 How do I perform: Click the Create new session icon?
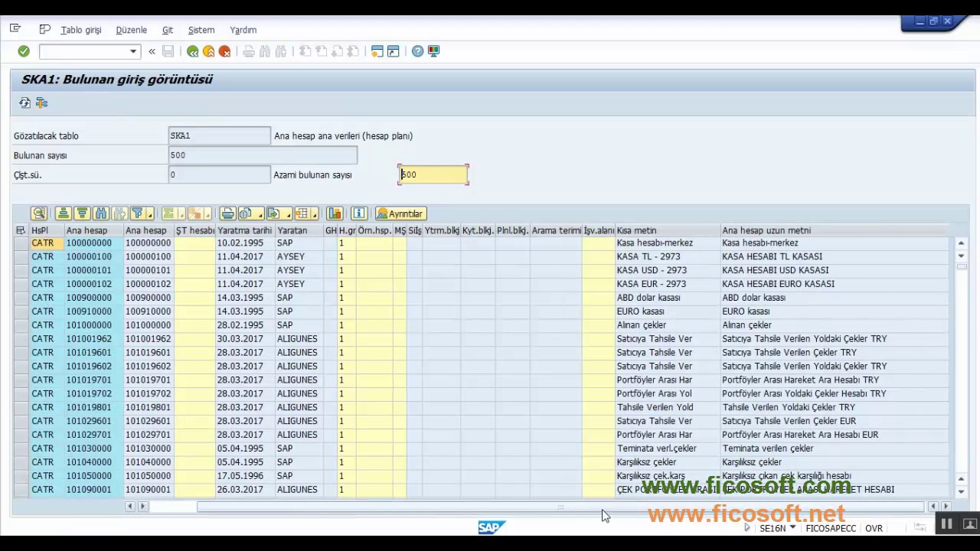377,51
